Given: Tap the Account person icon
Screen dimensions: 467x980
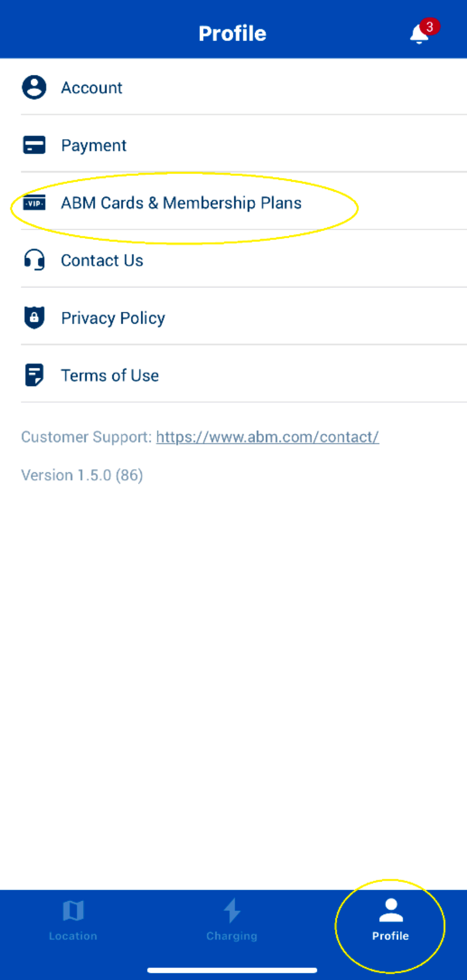Looking at the screenshot, I should 34,87.
